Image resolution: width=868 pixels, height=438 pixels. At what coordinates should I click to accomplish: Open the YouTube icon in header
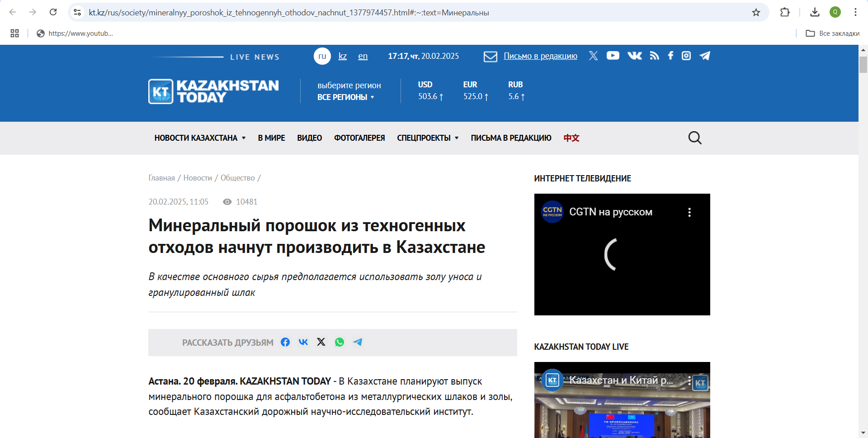[613, 56]
